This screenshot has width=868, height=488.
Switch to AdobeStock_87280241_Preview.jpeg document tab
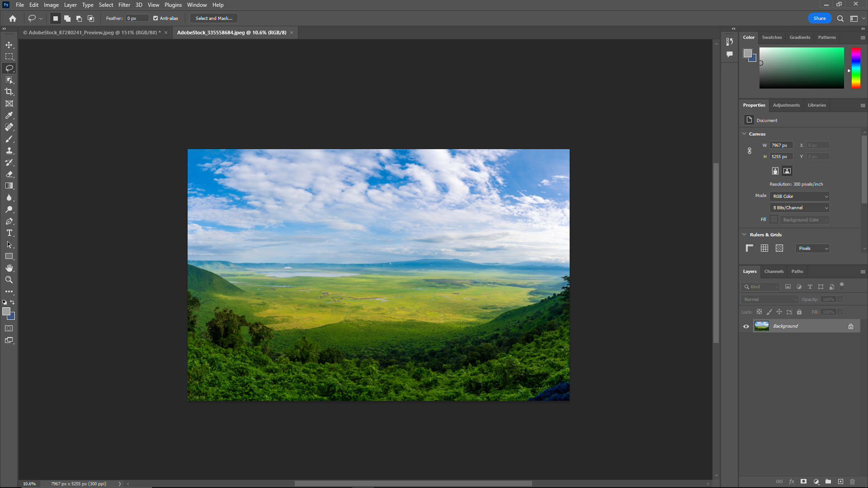point(92,33)
